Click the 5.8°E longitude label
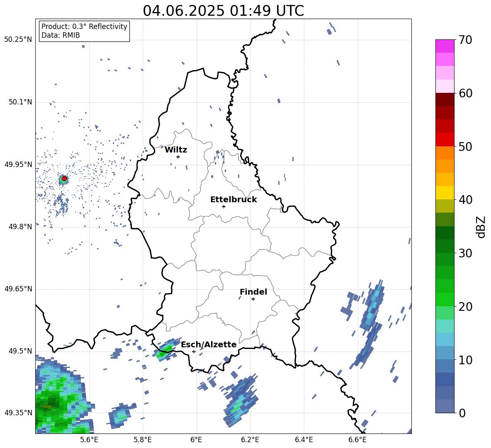Viewport: 491px width, 448px height. (x=143, y=440)
